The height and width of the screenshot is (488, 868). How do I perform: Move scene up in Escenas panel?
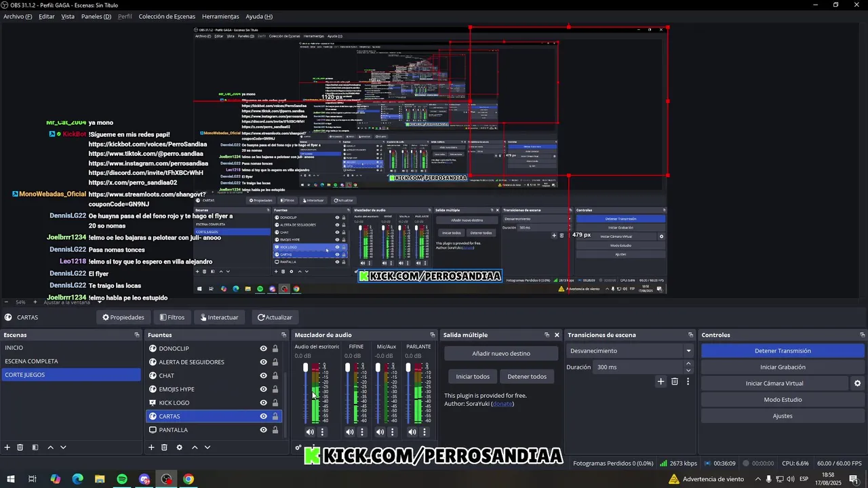point(51,447)
